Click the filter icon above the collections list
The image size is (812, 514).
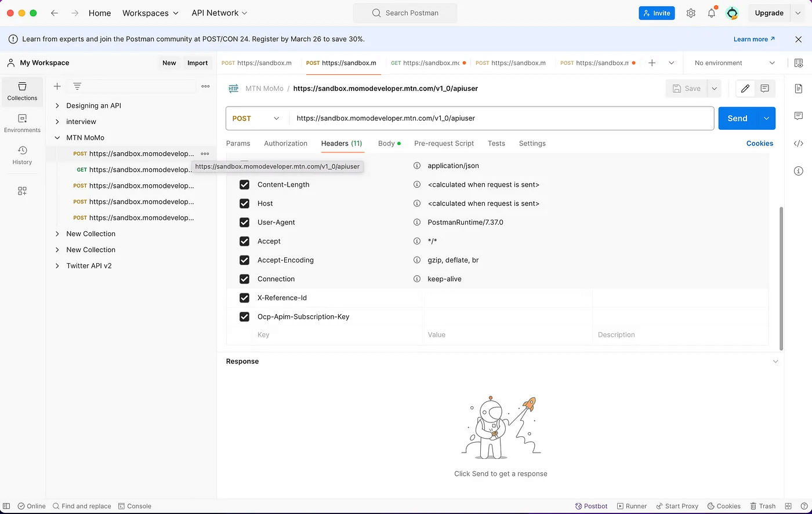click(x=77, y=86)
